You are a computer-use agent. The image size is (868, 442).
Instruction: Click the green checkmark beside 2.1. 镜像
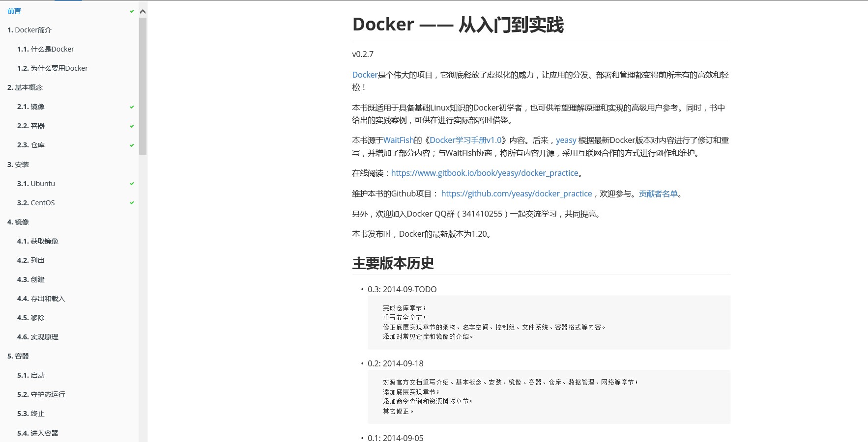pos(132,107)
